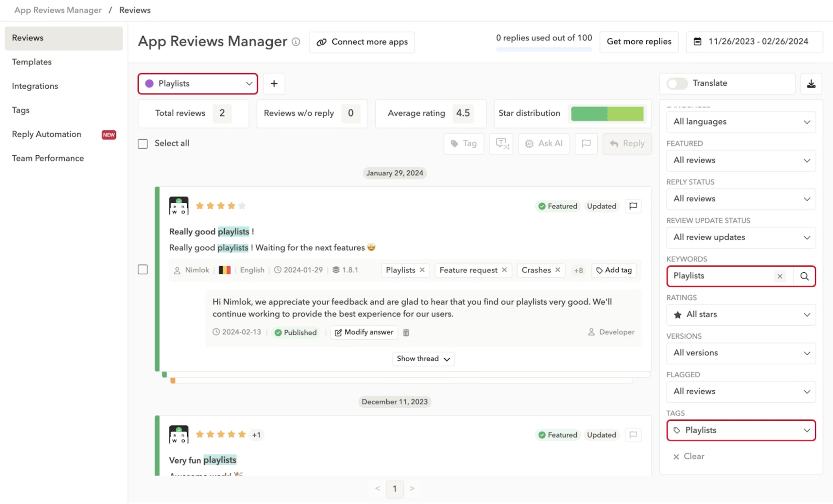Click the translate-selection icon in toolbar
The image size is (833, 504).
click(x=502, y=144)
